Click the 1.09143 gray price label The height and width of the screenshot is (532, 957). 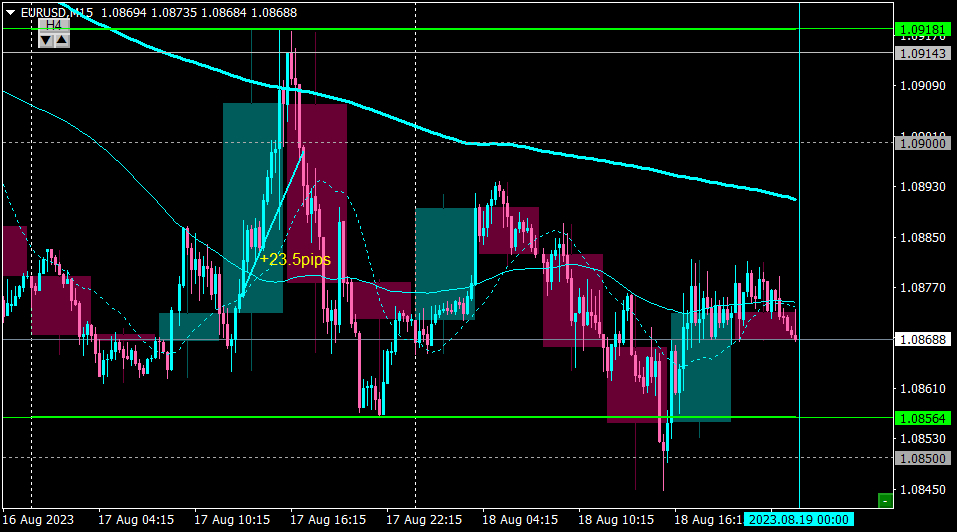[x=923, y=54]
